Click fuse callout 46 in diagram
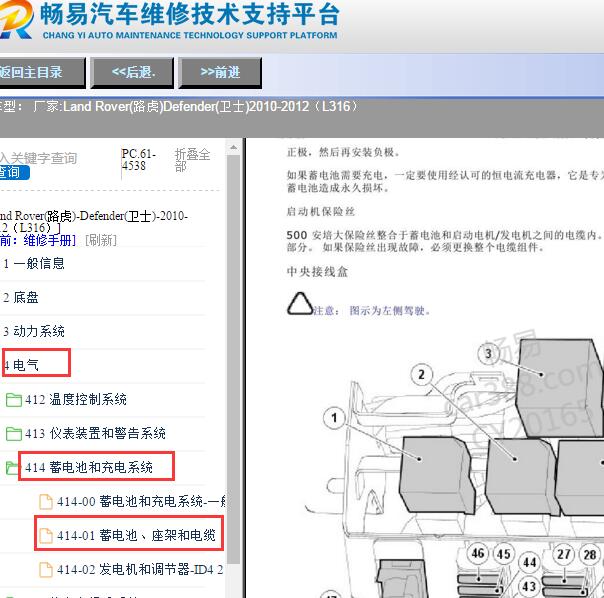 tap(478, 553)
